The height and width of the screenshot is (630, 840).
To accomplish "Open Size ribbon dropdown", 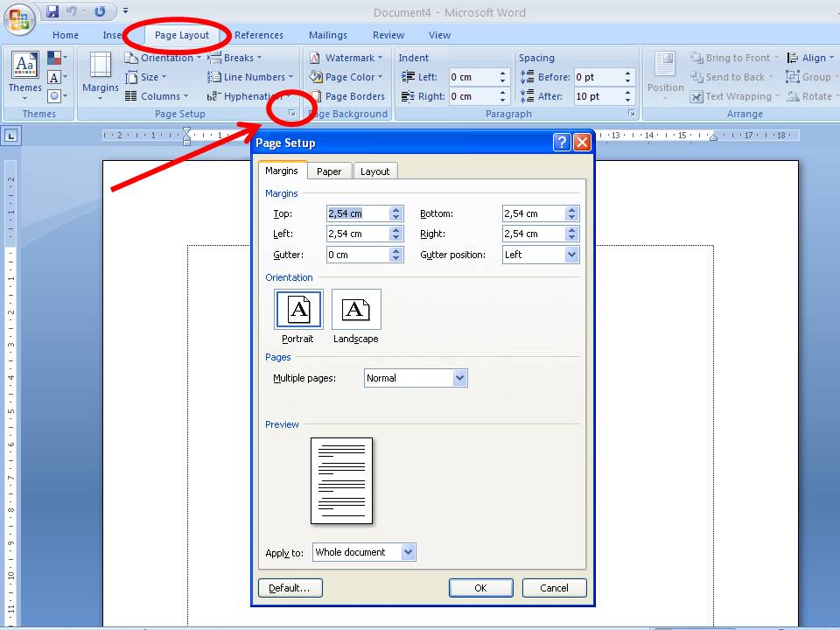I will tap(146, 77).
